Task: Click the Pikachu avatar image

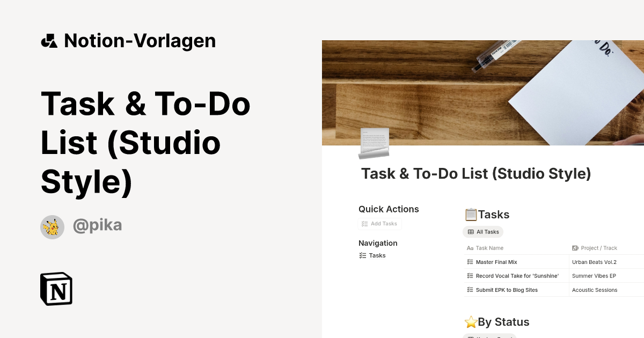Action: (52, 226)
